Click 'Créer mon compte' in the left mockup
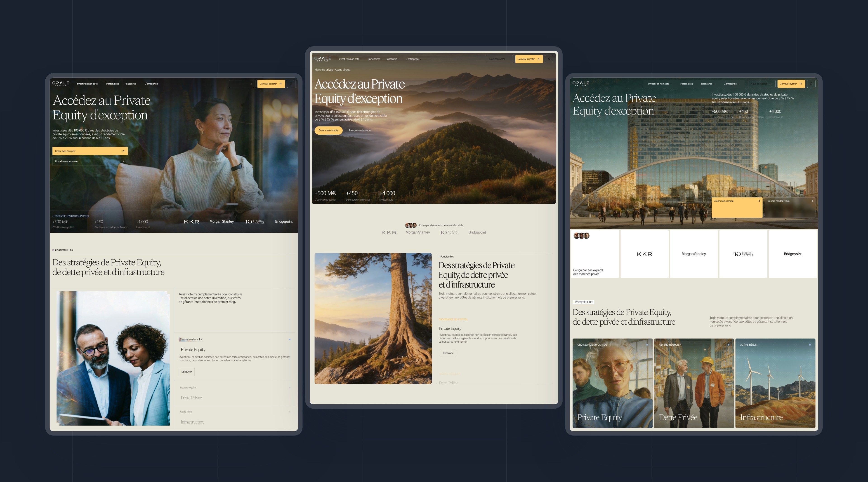The width and height of the screenshot is (868, 482). [x=90, y=151]
